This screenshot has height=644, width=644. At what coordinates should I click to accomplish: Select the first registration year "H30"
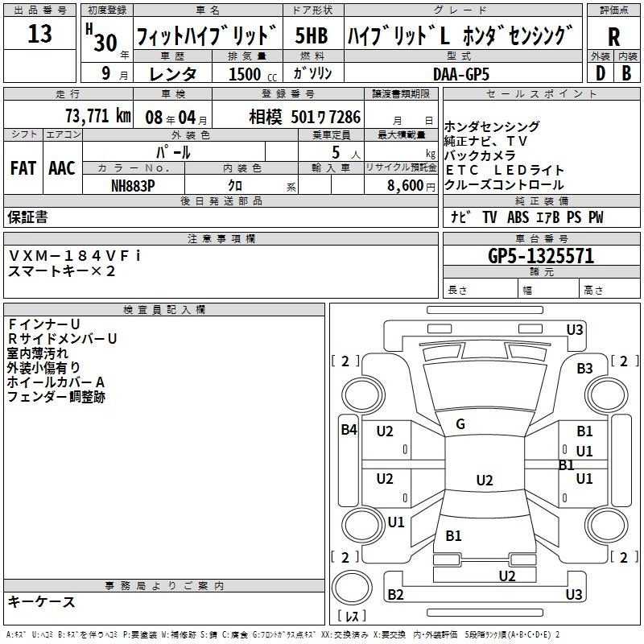coord(101,38)
